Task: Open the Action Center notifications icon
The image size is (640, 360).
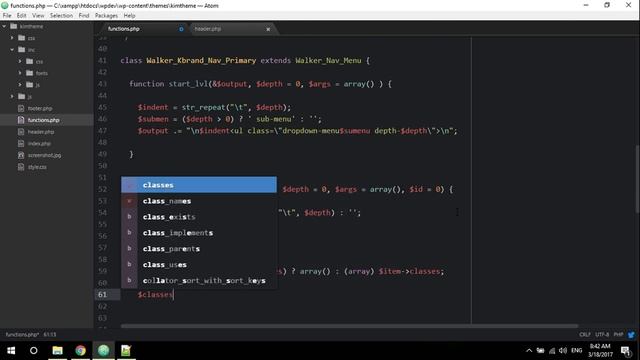Action: (625, 351)
